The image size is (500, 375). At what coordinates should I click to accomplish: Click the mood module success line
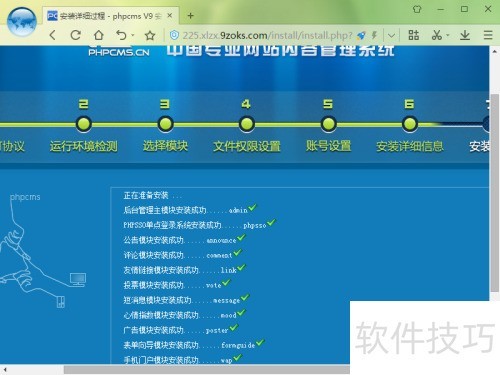[x=184, y=315]
